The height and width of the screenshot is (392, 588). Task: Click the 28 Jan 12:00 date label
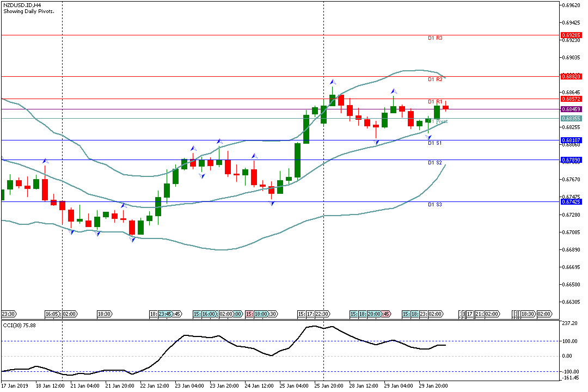point(364,385)
